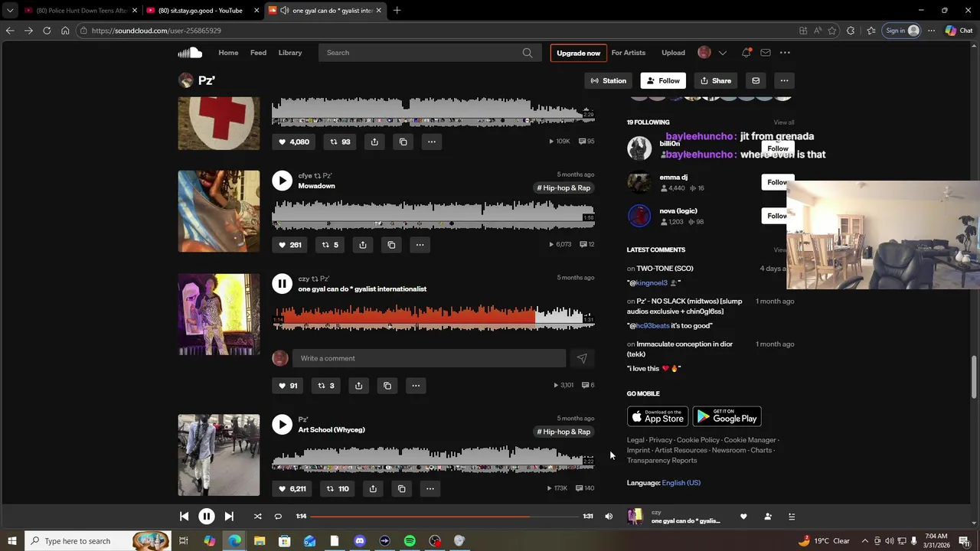Copy link for Art School track
The width and height of the screenshot is (980, 551).
401,489
